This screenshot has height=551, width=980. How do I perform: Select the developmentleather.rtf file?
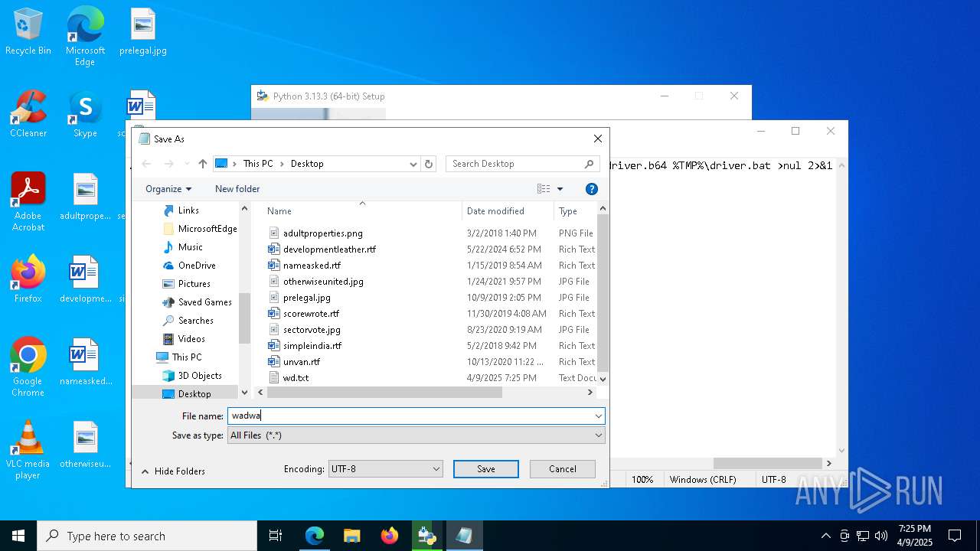[x=329, y=249]
